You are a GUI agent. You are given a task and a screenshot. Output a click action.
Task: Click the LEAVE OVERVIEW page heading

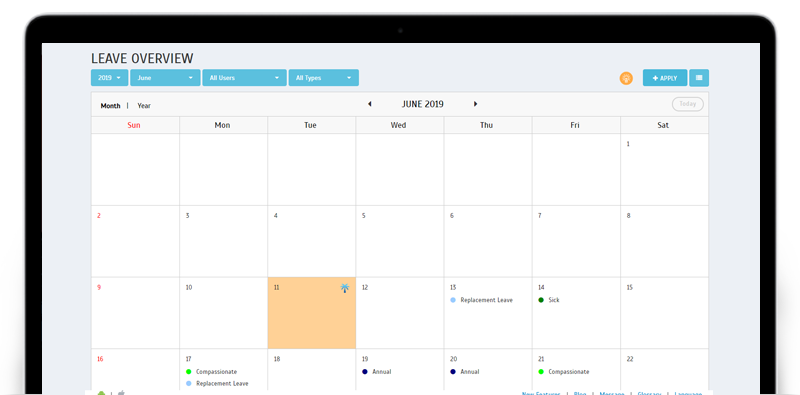[142, 58]
